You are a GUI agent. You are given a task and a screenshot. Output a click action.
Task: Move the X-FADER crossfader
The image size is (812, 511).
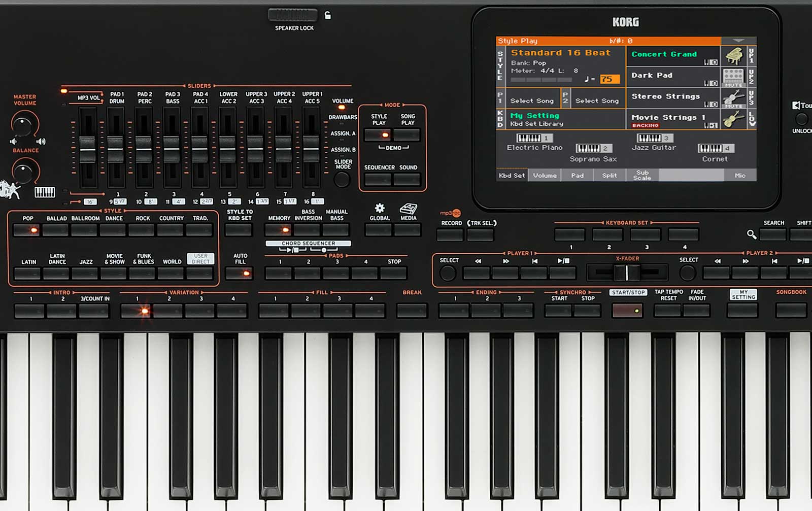[626, 272]
